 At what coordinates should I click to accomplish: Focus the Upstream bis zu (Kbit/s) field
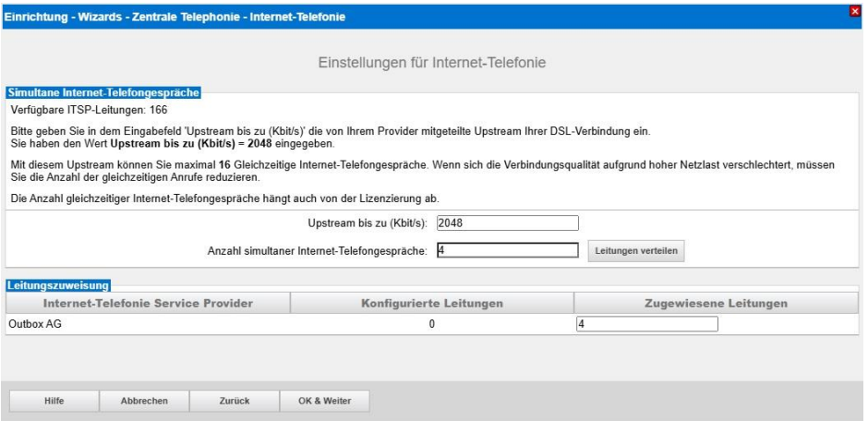pyautogui.click(x=506, y=223)
